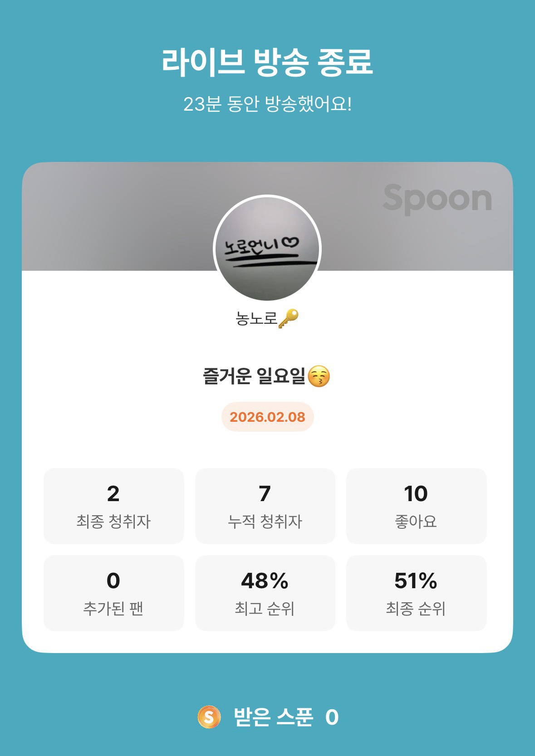Image resolution: width=535 pixels, height=756 pixels.
Task: Select the 누적 청취자 stat card
Action: [x=265, y=506]
